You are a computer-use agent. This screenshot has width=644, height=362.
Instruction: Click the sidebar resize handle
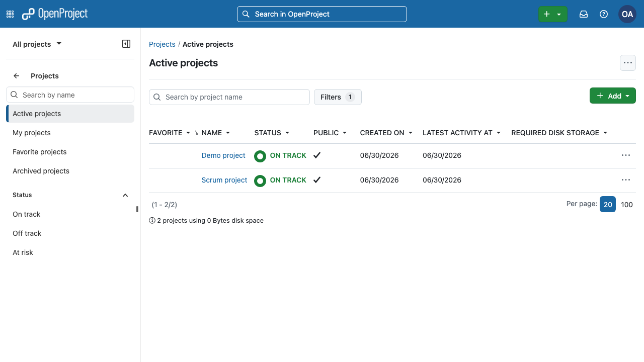(137, 209)
